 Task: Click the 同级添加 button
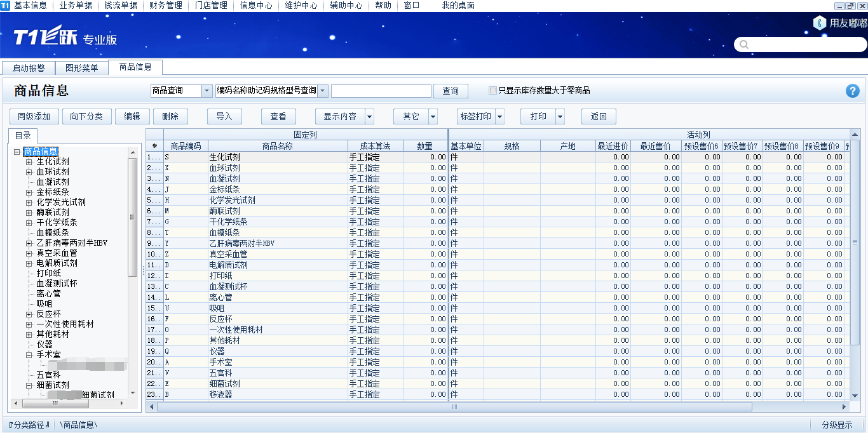coord(34,117)
